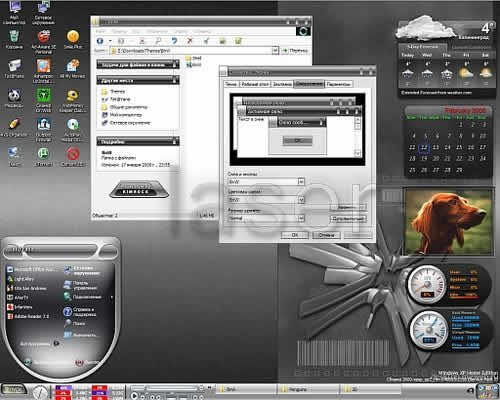The height and width of the screenshot is (400, 500).
Task: Click Дополнительно button in dialog
Action: 348,219
